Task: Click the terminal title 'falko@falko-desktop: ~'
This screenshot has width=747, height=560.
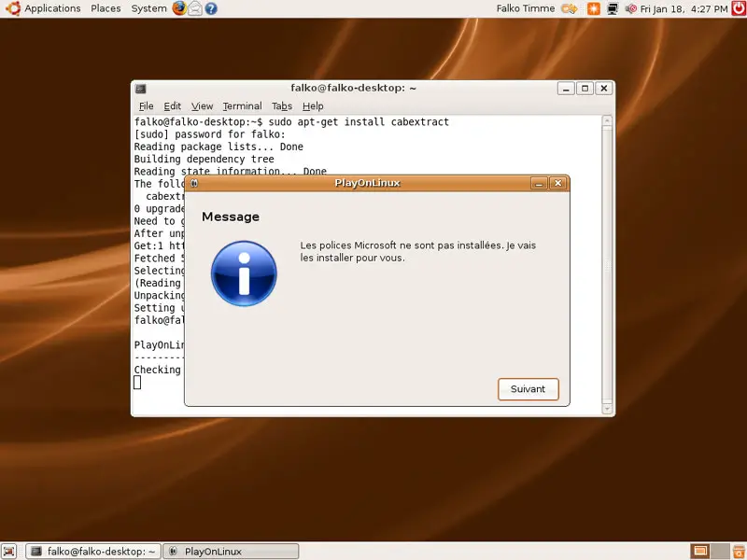Action: point(354,88)
